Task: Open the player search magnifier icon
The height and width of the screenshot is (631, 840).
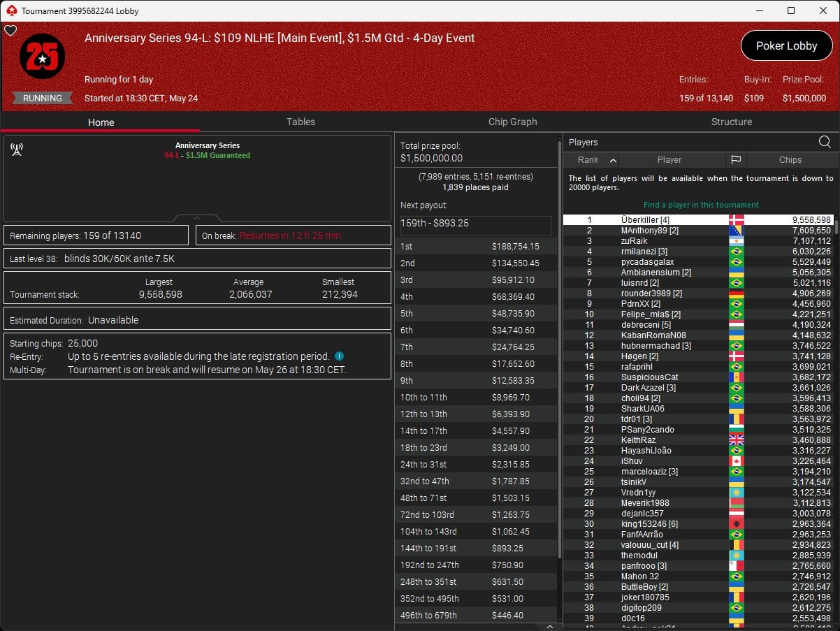Action: (x=825, y=143)
